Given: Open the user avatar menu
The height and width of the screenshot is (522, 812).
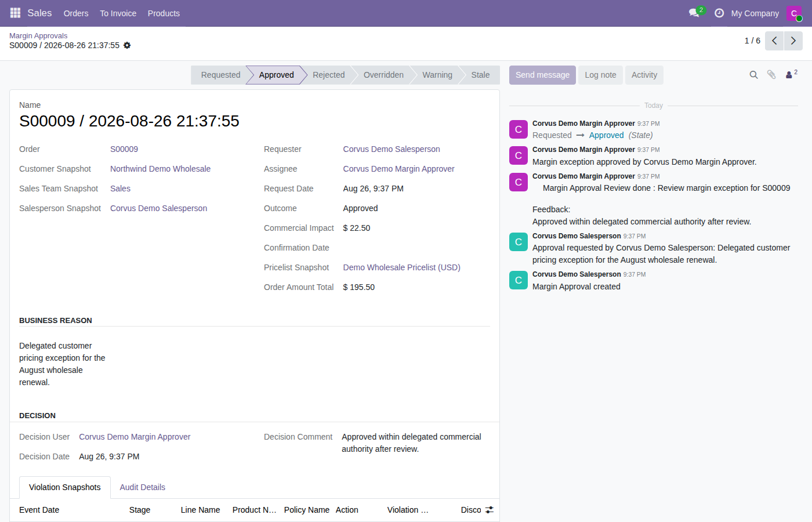Looking at the screenshot, I should pyautogui.click(x=794, y=13).
